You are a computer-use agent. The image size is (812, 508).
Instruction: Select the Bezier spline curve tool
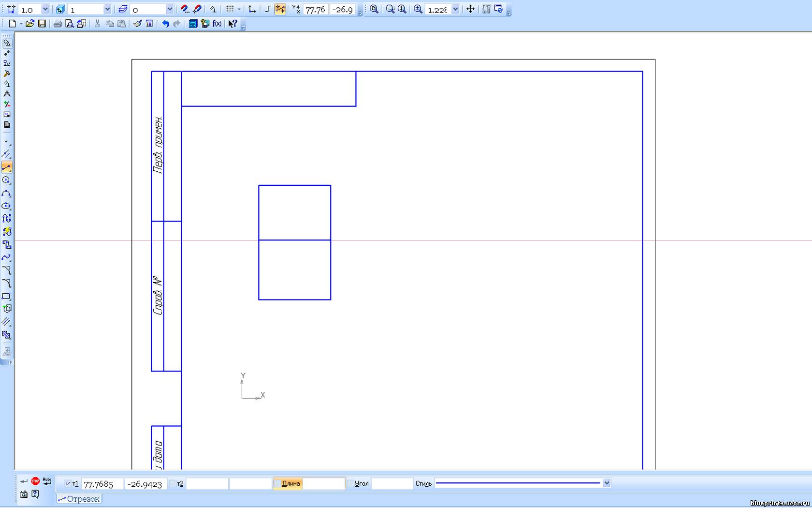[x=7, y=257]
